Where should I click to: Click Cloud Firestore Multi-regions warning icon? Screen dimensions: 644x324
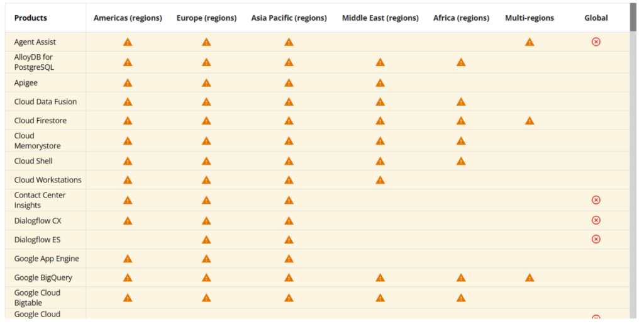pos(530,121)
